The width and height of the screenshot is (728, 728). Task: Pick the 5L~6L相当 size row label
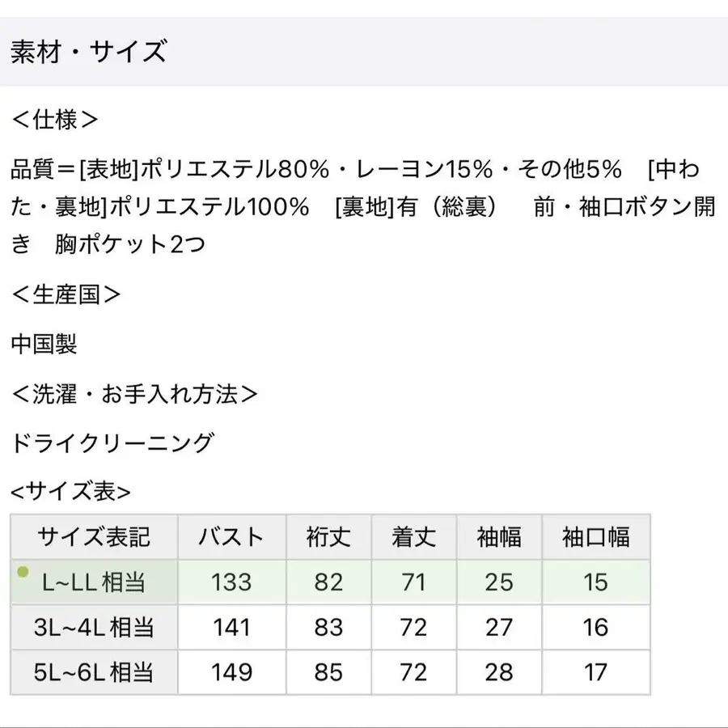(95, 672)
